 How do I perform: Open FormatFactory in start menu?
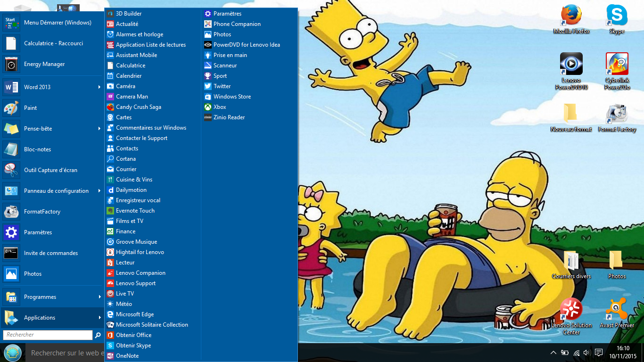[52, 212]
